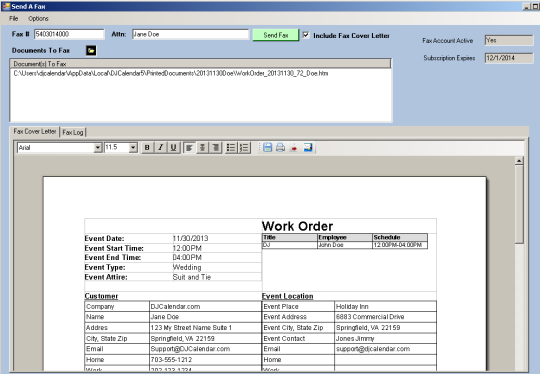Image resolution: width=540 pixels, height=374 pixels.
Task: Click the Jones Jimmy event contact cell
Action: [385, 339]
